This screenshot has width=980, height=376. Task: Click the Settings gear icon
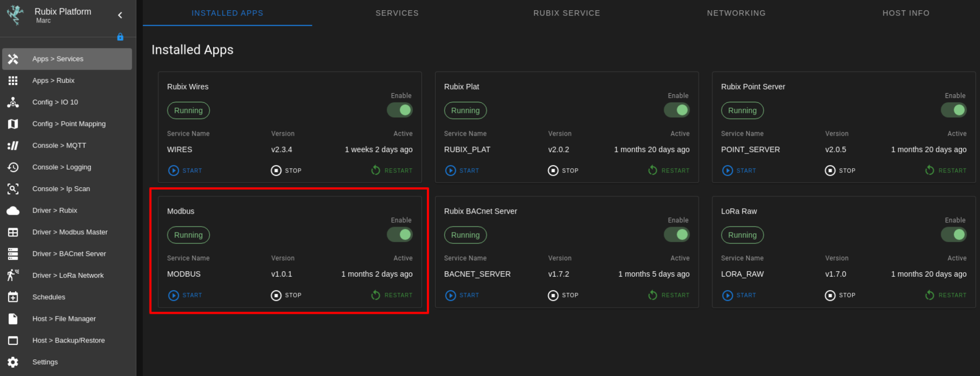(13, 362)
